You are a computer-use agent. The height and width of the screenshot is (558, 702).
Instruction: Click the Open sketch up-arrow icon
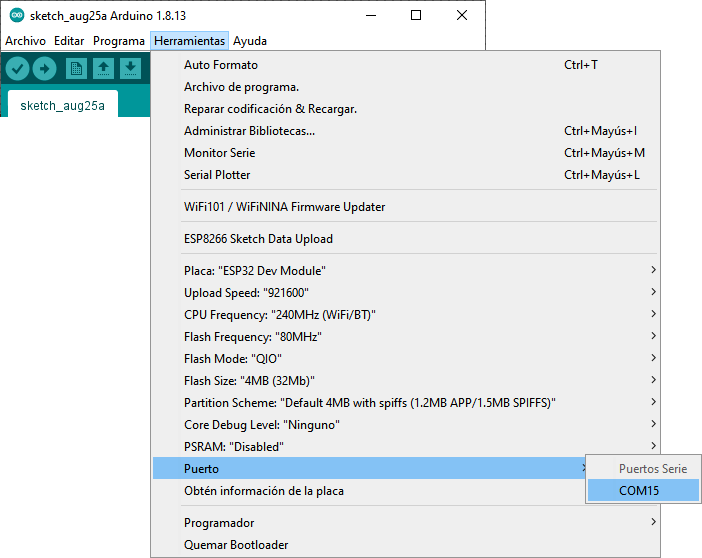pos(103,69)
